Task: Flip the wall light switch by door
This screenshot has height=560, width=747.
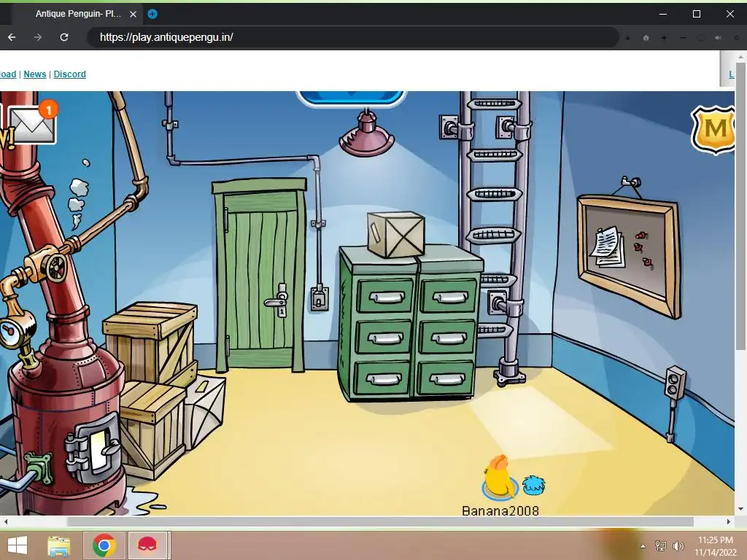Action: click(x=320, y=297)
